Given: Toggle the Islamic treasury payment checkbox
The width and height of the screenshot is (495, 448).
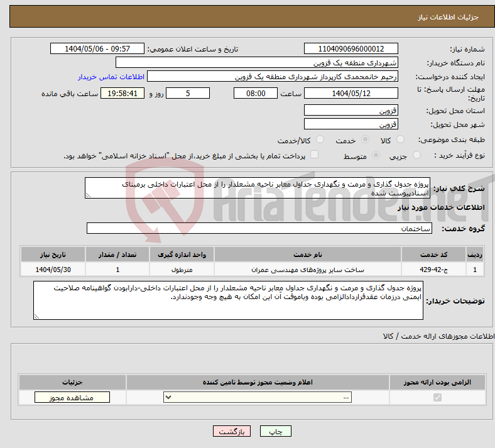Looking at the screenshot, I should (x=315, y=155).
